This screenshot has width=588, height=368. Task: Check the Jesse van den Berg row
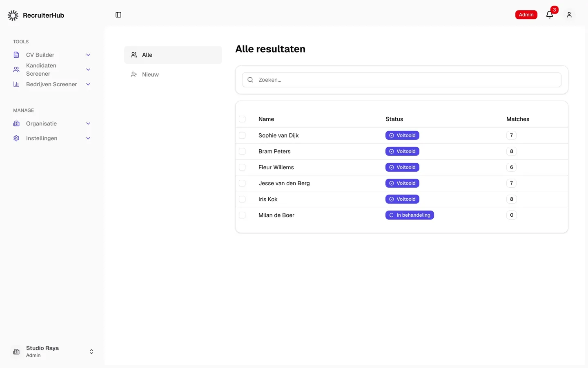(242, 183)
